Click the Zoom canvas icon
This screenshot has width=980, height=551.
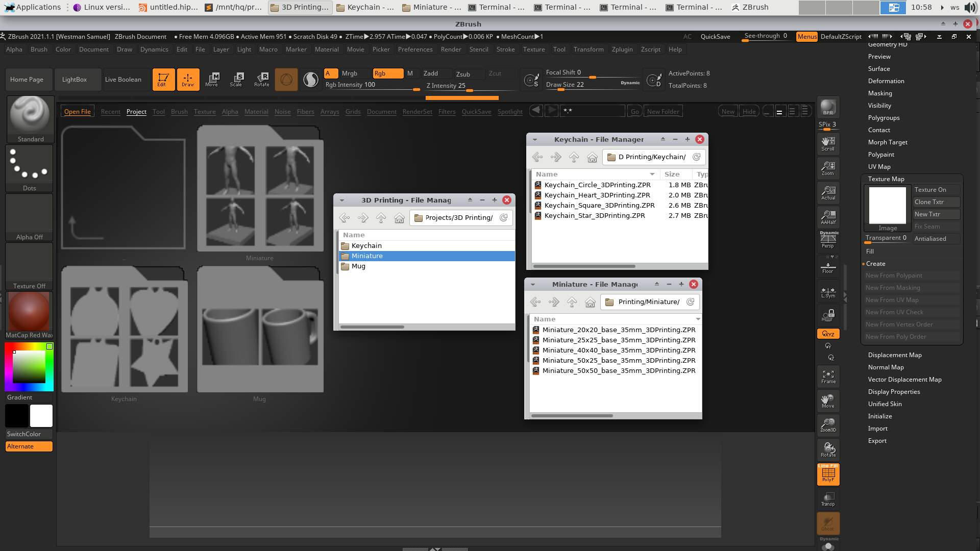click(x=828, y=168)
